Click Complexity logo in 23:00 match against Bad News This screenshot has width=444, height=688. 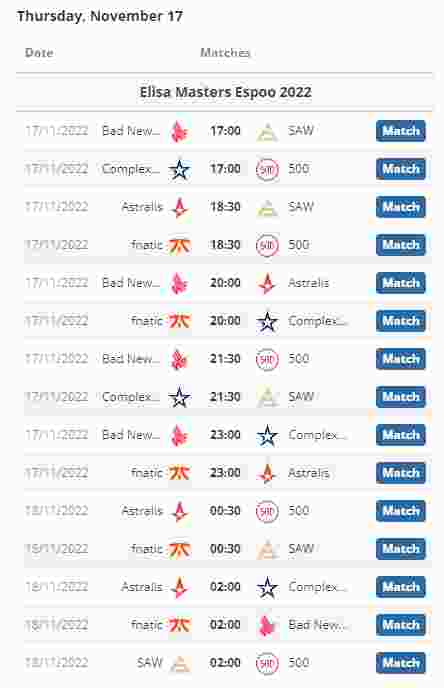point(267,435)
